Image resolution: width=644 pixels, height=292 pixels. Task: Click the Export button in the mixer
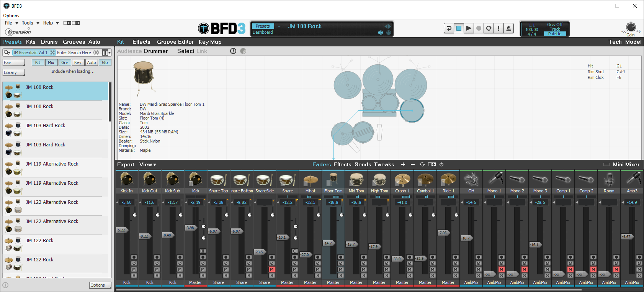pos(126,164)
